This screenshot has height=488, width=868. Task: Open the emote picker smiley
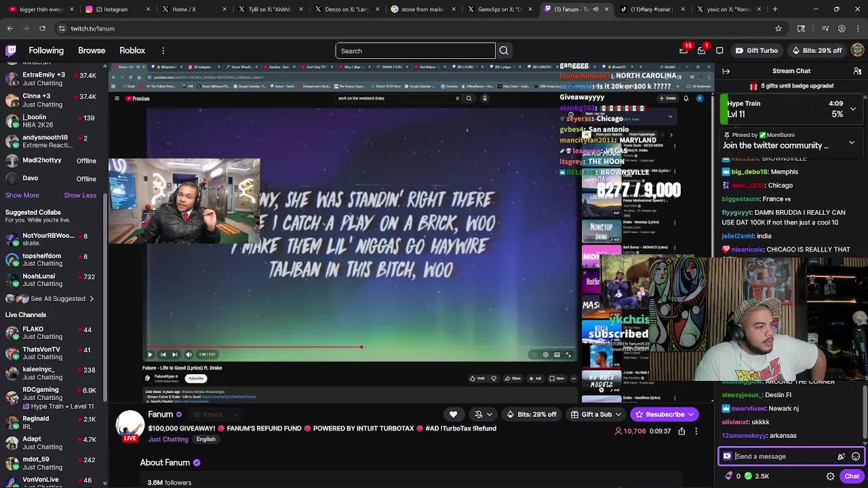tap(856, 456)
